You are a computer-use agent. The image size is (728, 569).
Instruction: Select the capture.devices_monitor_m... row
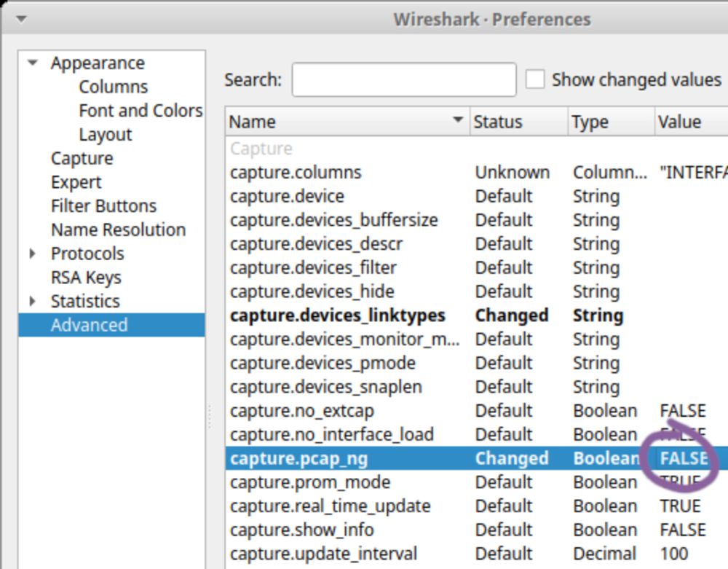point(477,339)
